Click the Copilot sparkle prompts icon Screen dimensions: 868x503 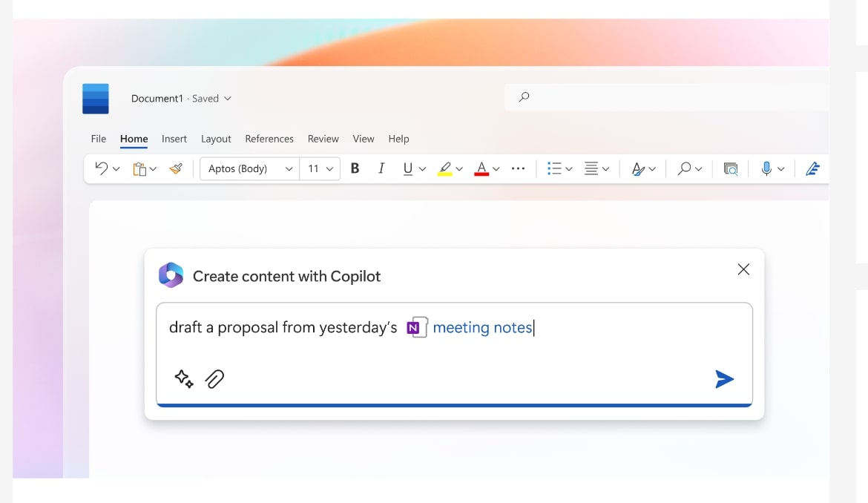pyautogui.click(x=184, y=379)
